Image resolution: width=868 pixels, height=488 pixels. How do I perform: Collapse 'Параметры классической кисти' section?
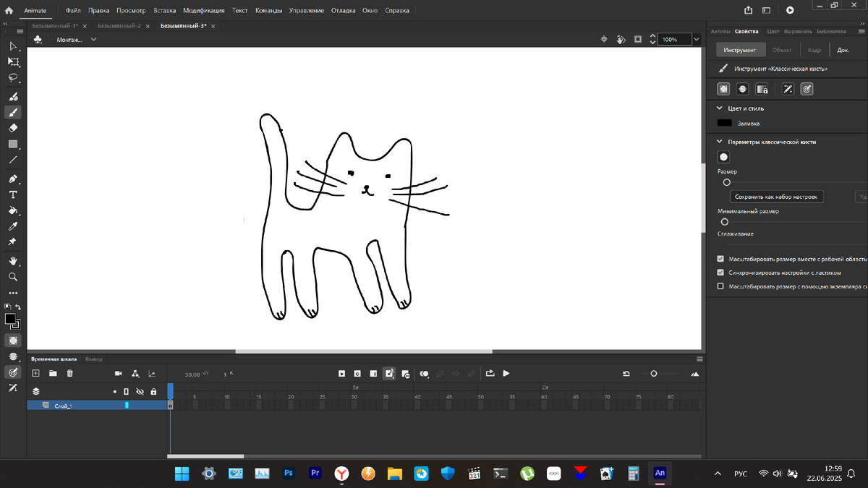(x=720, y=142)
